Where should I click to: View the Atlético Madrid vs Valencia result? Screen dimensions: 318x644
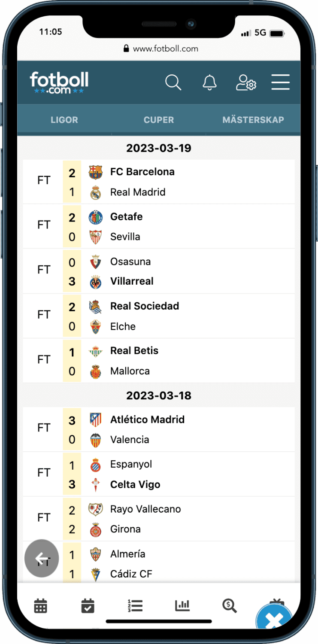159,429
